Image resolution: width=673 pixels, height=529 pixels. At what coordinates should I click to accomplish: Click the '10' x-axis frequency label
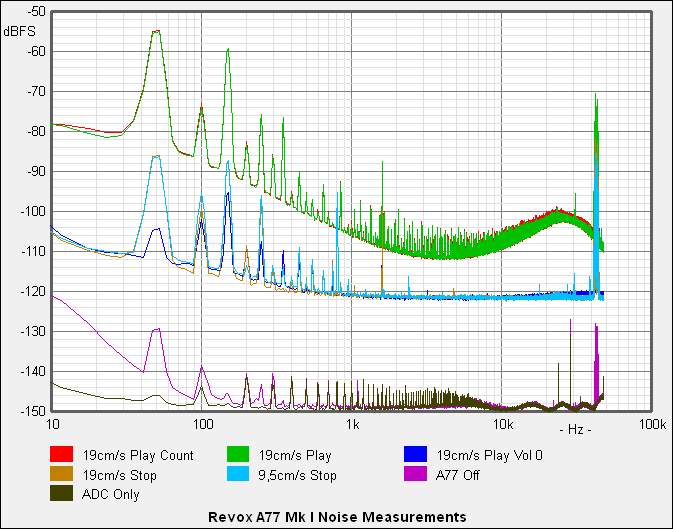point(52,424)
